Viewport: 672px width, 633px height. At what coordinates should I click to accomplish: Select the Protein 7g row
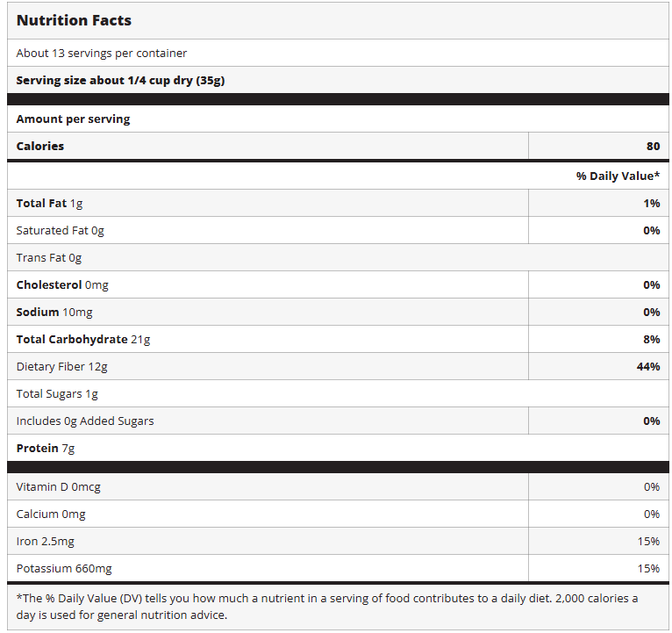46,448
